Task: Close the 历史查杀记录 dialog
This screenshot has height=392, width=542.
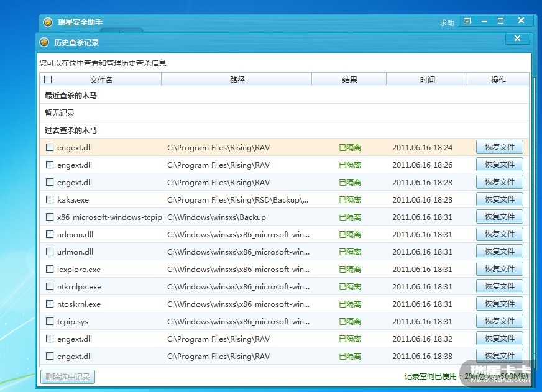Action: click(x=517, y=39)
